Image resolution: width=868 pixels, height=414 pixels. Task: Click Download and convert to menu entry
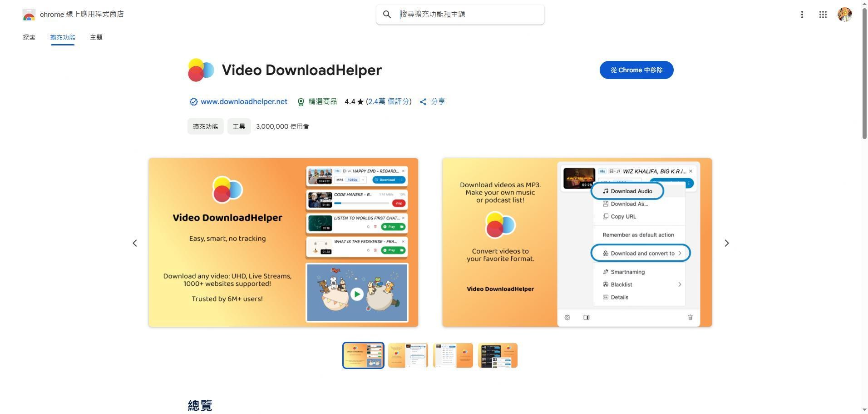point(641,253)
